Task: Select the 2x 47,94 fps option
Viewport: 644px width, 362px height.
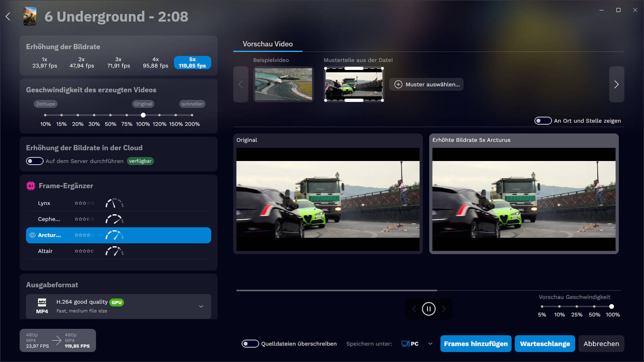Action: pyautogui.click(x=82, y=63)
